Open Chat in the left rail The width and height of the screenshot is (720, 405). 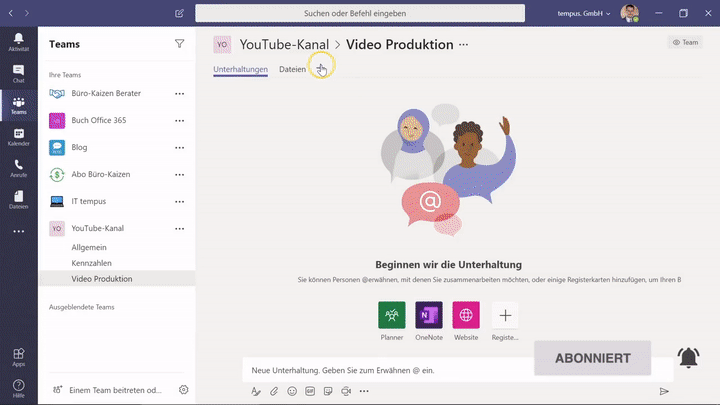pyautogui.click(x=18, y=73)
